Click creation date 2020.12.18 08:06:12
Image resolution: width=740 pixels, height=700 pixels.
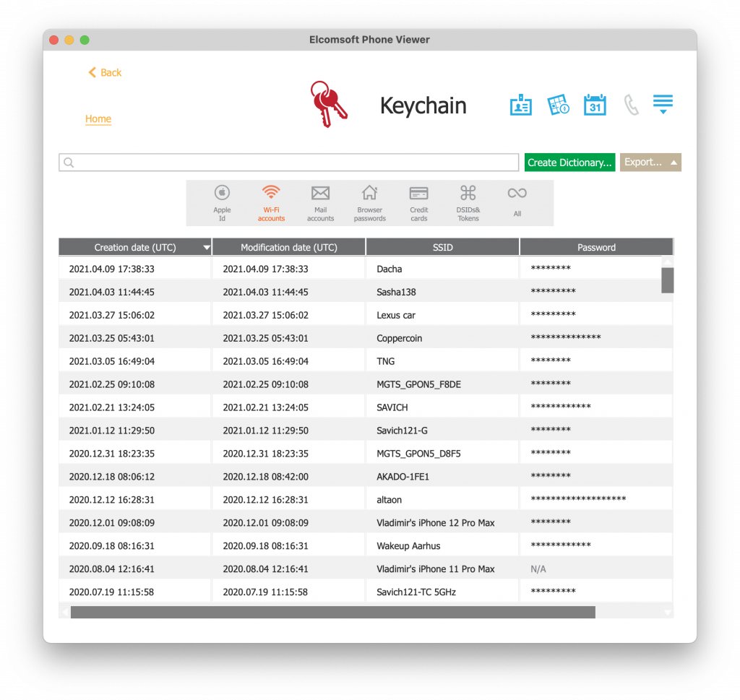(111, 477)
